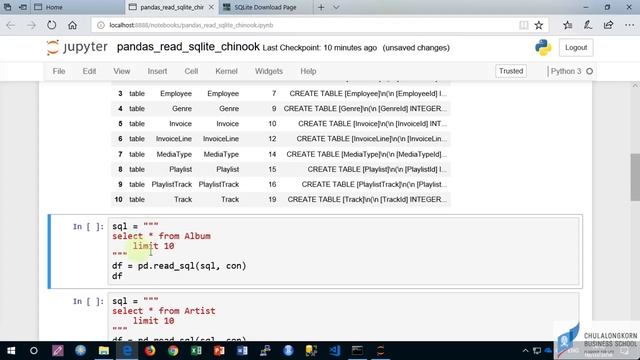
Task: Switch to SQLite Download Page tab
Action: [265, 7]
